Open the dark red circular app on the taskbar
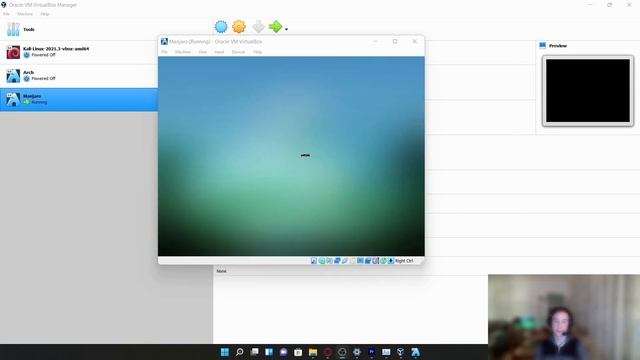This screenshot has width=640, height=360. coord(328,352)
